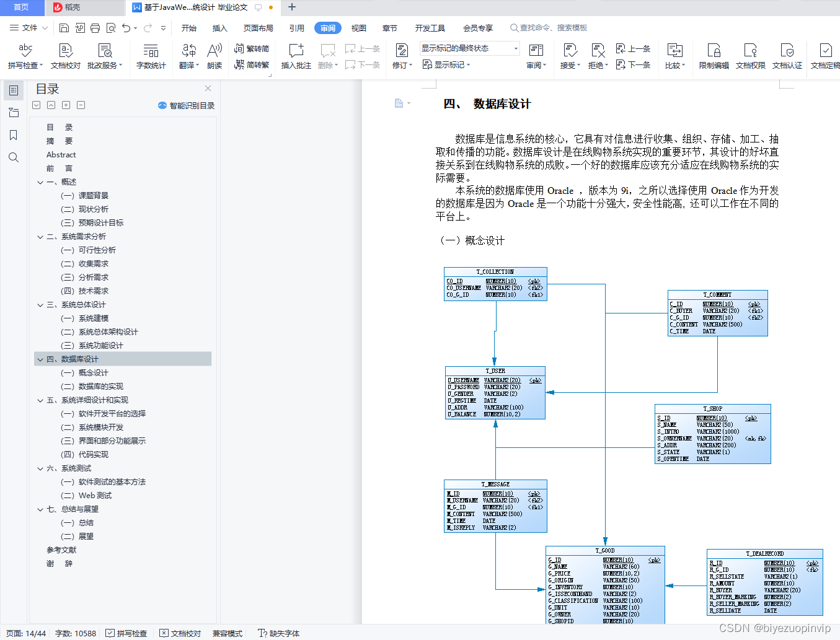Jump to (一) 概念设计 in outline
This screenshot has height=640, width=840.
coord(84,373)
